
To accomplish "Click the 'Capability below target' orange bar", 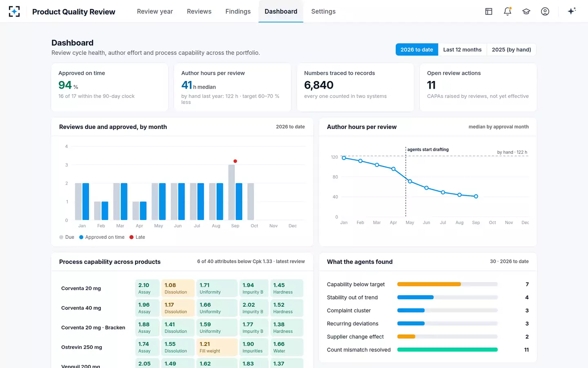I will tap(429, 284).
